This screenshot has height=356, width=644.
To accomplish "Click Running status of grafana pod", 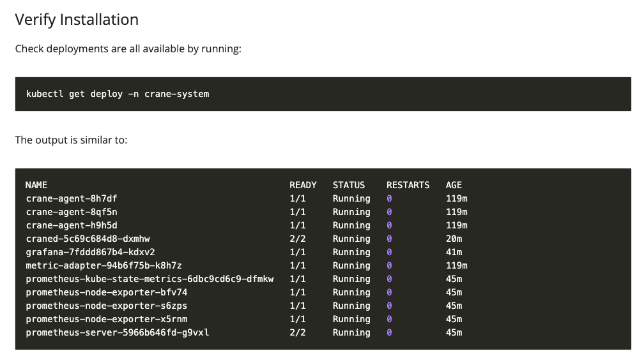I will (351, 252).
